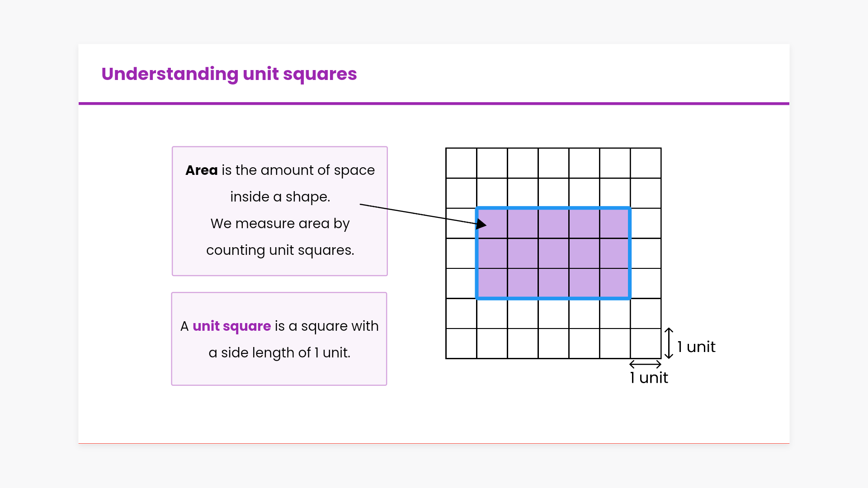The height and width of the screenshot is (488, 868).
Task: Click the black arrowhead pointing at the shaded rectangle
Action: click(x=481, y=224)
